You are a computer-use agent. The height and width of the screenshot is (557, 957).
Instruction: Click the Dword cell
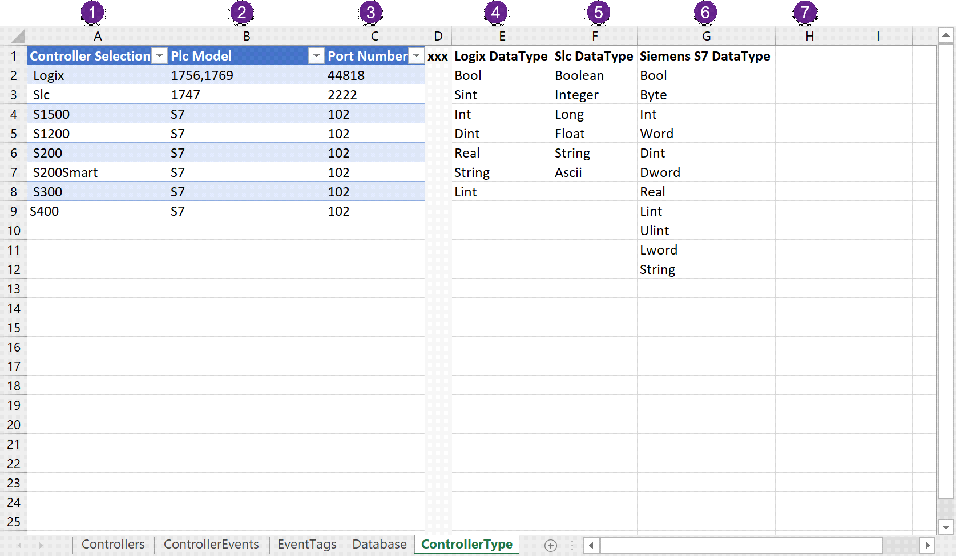[x=706, y=173]
